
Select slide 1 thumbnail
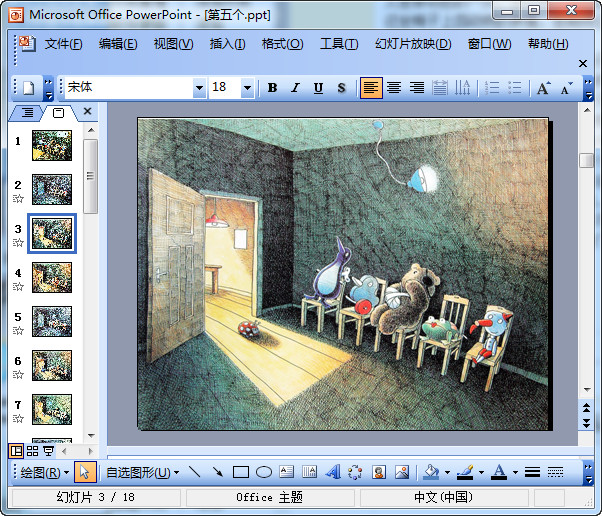(52, 145)
